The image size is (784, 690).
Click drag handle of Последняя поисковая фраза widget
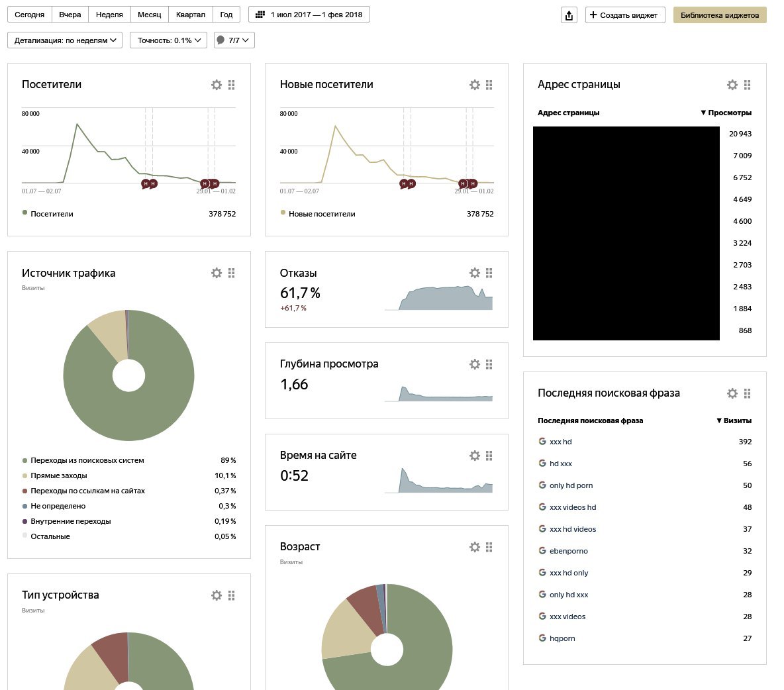click(x=747, y=393)
